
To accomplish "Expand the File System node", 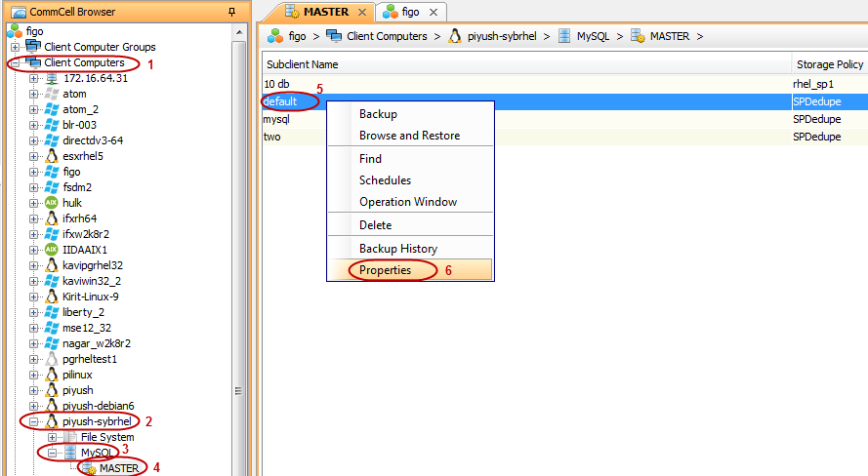I will [53, 437].
